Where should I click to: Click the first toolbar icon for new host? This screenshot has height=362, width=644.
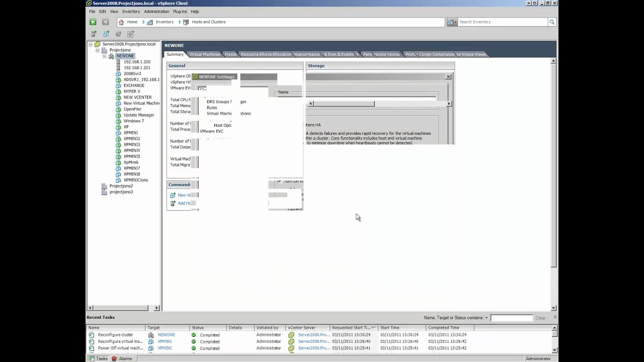(x=94, y=34)
